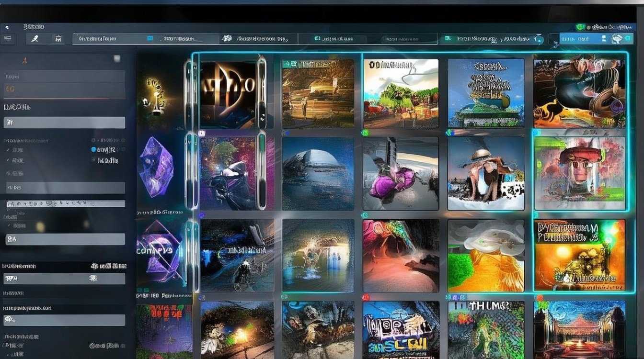
Task: Click the bright blue button in top toolbar
Action: [x=584, y=39]
